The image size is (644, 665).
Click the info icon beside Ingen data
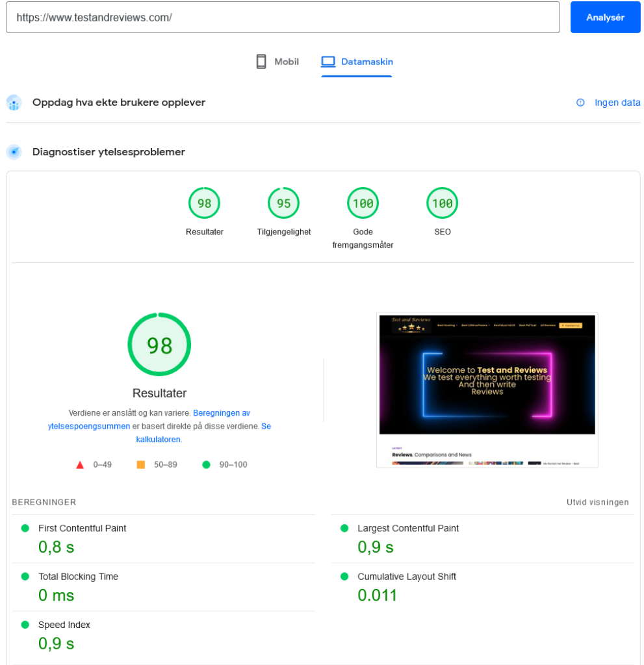click(580, 103)
